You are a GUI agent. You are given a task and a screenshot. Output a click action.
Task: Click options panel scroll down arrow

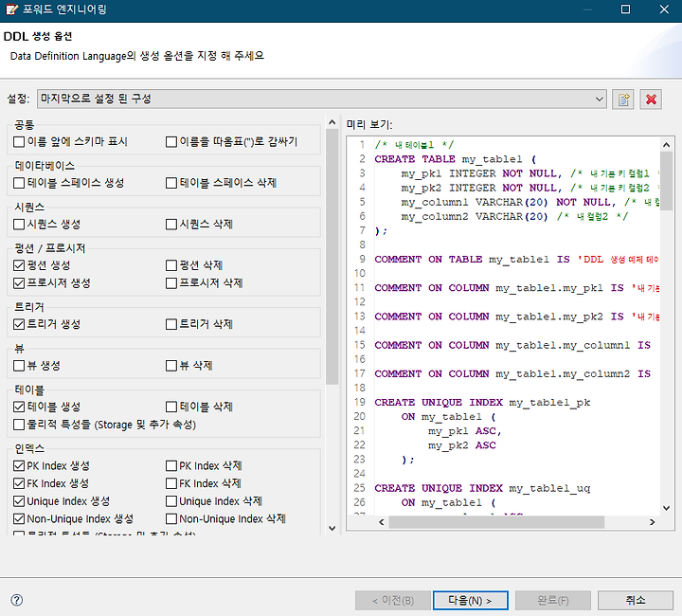click(x=332, y=529)
